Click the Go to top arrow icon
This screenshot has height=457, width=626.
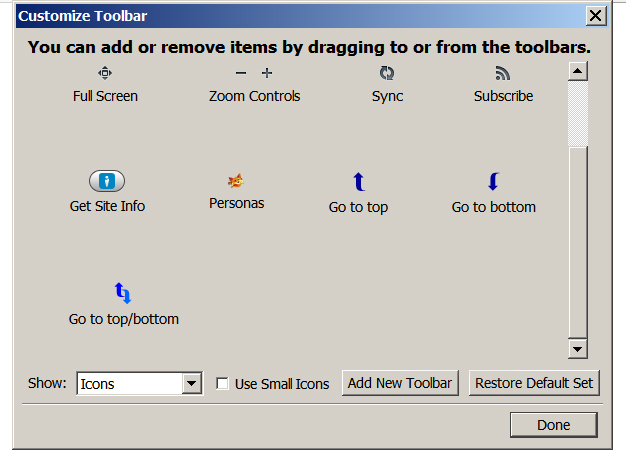click(359, 182)
